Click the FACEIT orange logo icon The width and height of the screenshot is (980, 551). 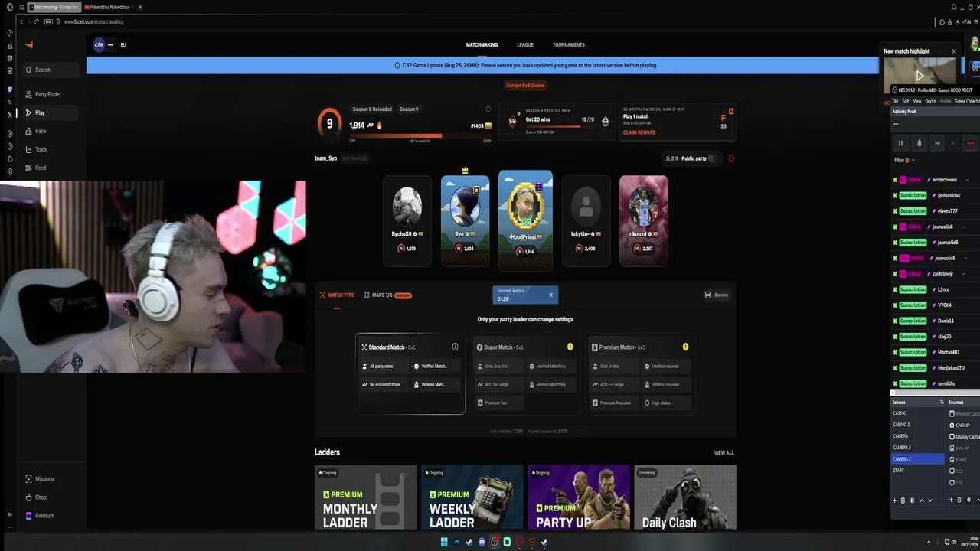[x=29, y=45]
